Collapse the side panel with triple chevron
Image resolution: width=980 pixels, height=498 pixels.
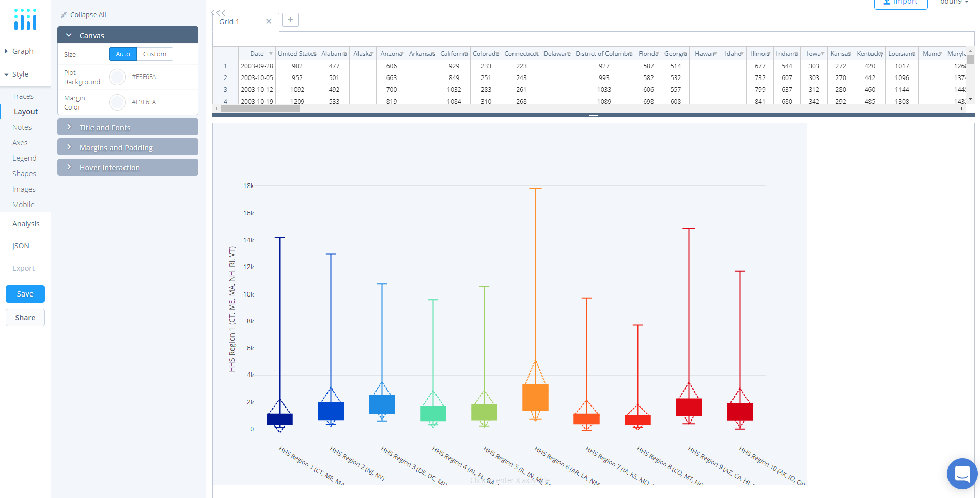[x=218, y=13]
